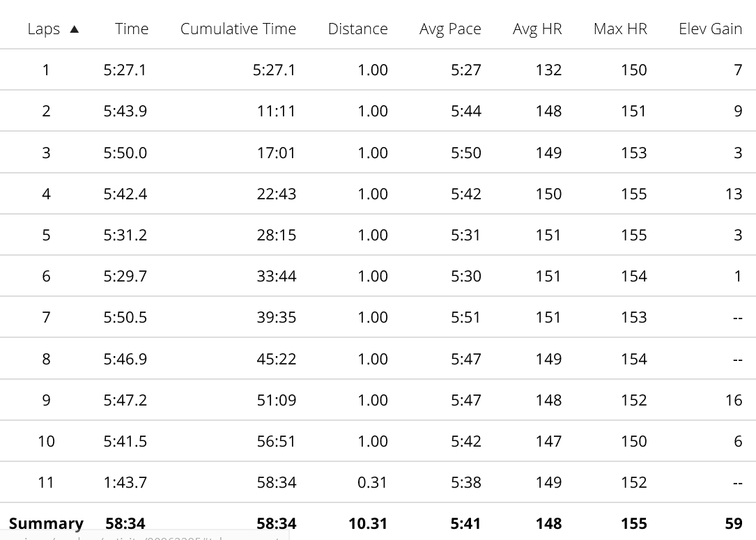Sort by the Time column header
The height and width of the screenshot is (540, 756).
coord(132,29)
